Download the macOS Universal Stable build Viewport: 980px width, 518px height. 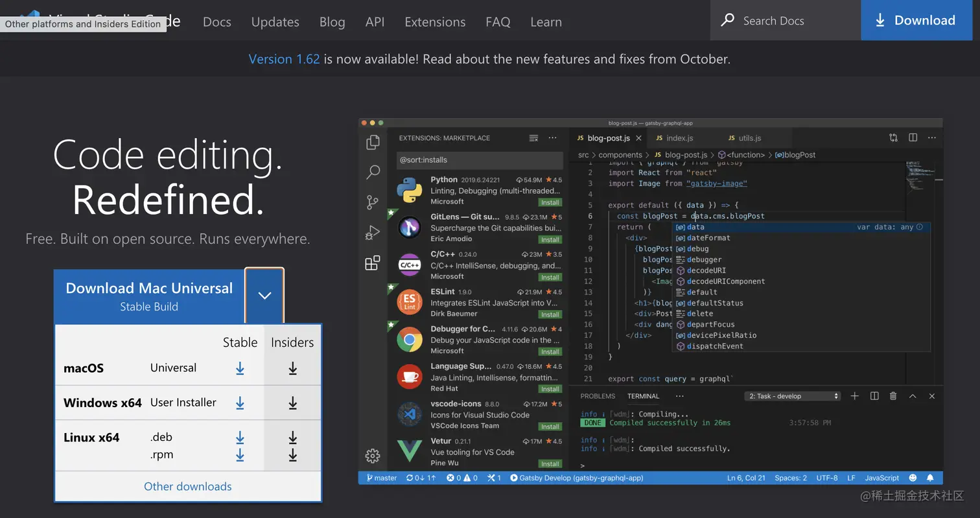point(240,368)
